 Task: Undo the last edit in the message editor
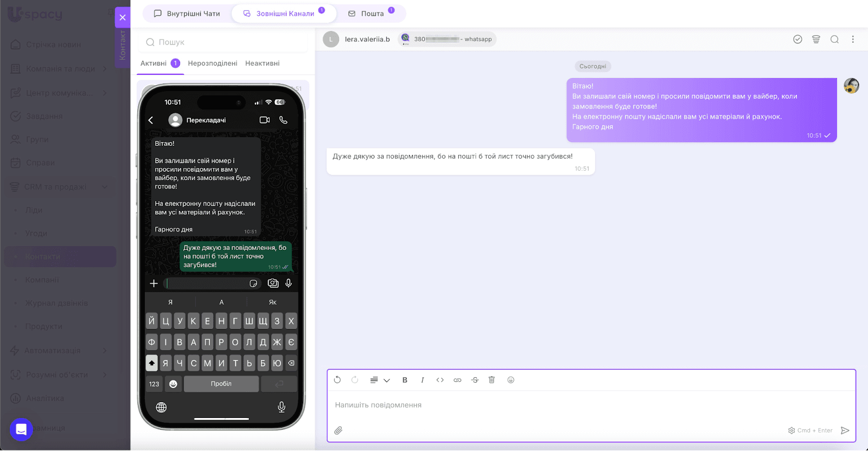point(337,380)
